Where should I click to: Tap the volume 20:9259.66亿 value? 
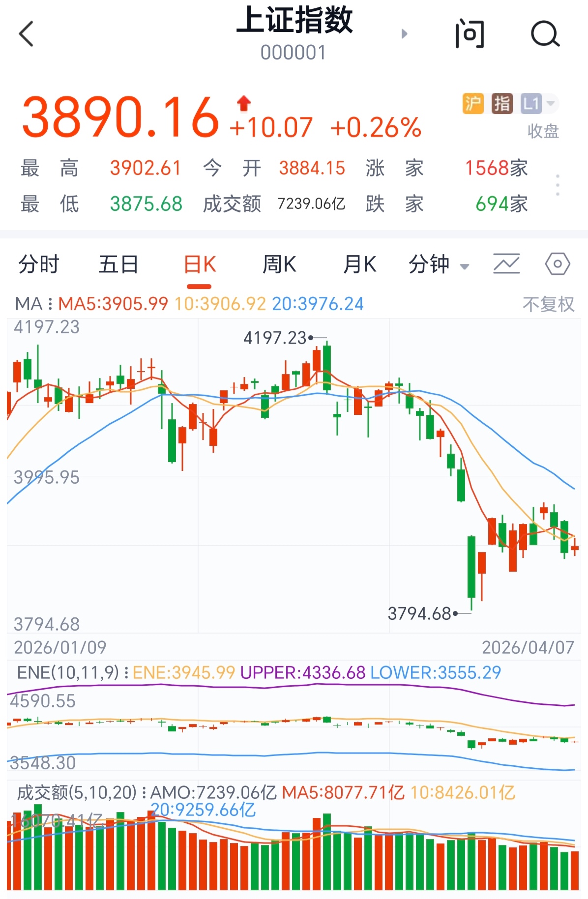click(203, 810)
